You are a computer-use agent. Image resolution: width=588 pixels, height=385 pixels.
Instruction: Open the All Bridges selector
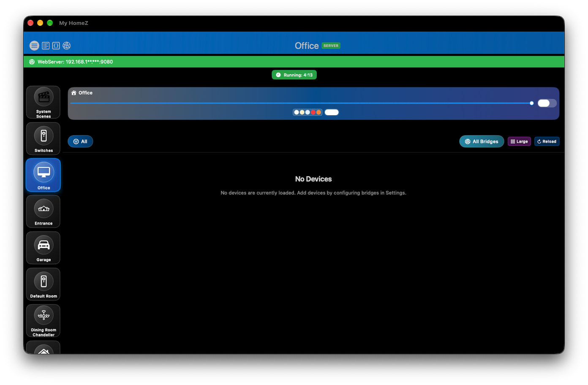(482, 141)
